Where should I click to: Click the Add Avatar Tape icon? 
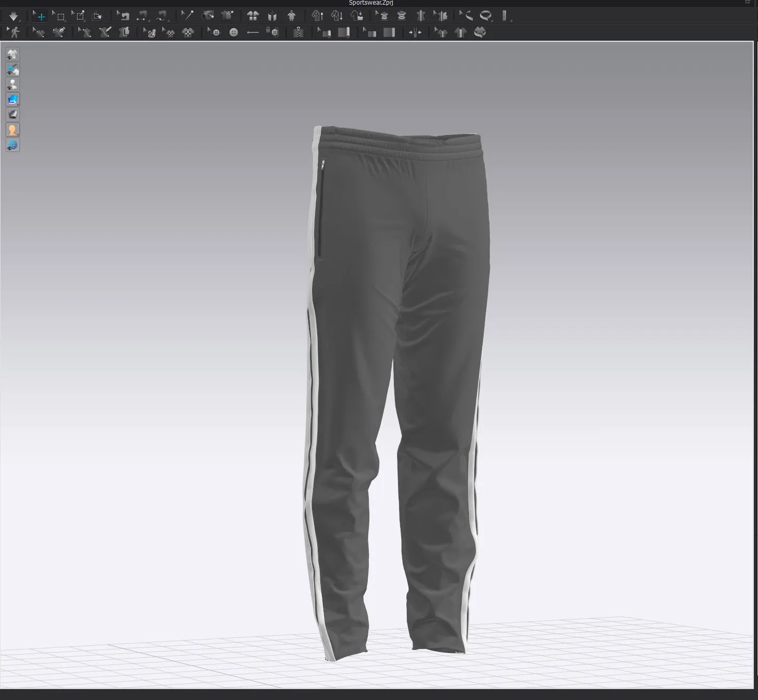coord(402,16)
